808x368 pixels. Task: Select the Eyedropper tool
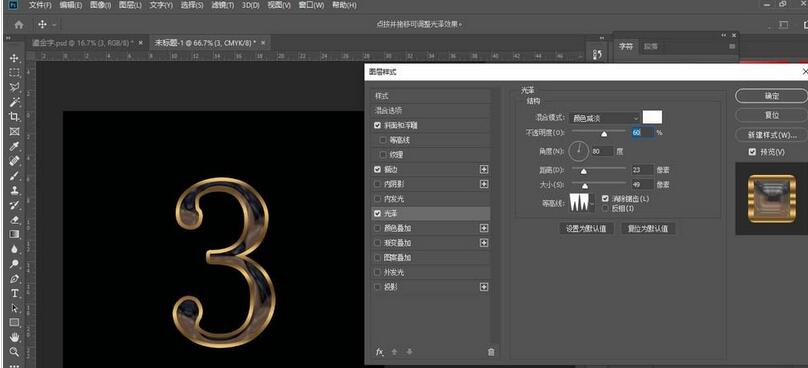pos(14,146)
